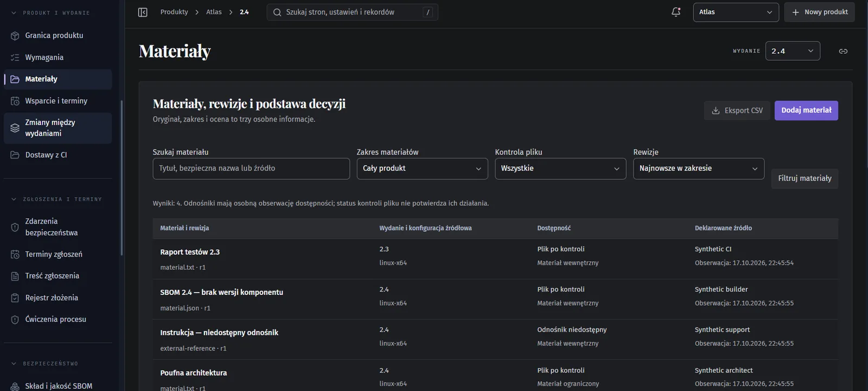This screenshot has height=391, width=868.
Task: Open Atlas breadcrumb link
Action: pyautogui.click(x=214, y=12)
